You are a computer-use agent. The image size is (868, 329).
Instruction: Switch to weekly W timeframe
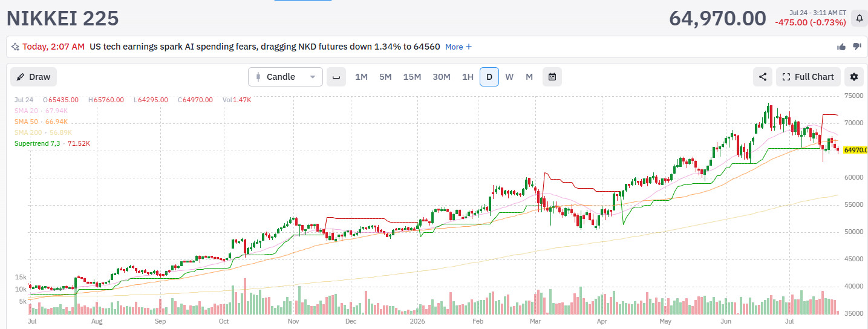(509, 77)
